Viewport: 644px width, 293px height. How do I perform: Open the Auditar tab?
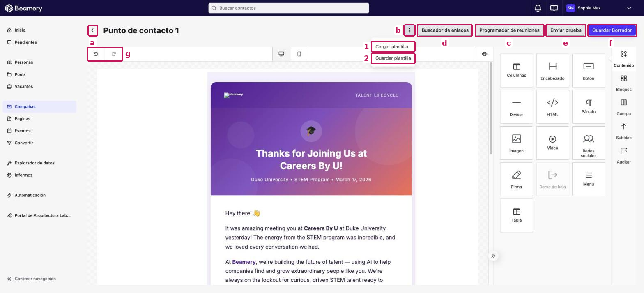click(623, 156)
